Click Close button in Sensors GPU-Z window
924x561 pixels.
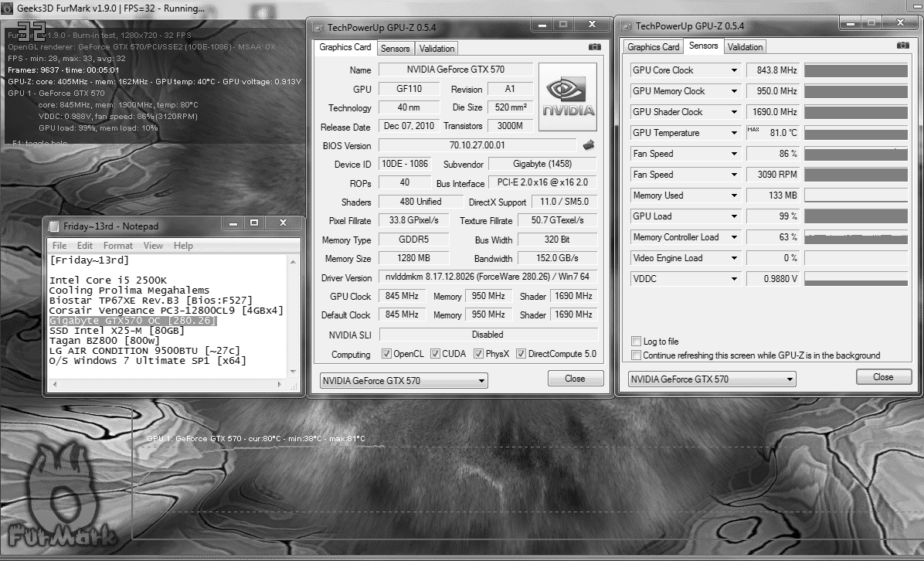coord(883,377)
